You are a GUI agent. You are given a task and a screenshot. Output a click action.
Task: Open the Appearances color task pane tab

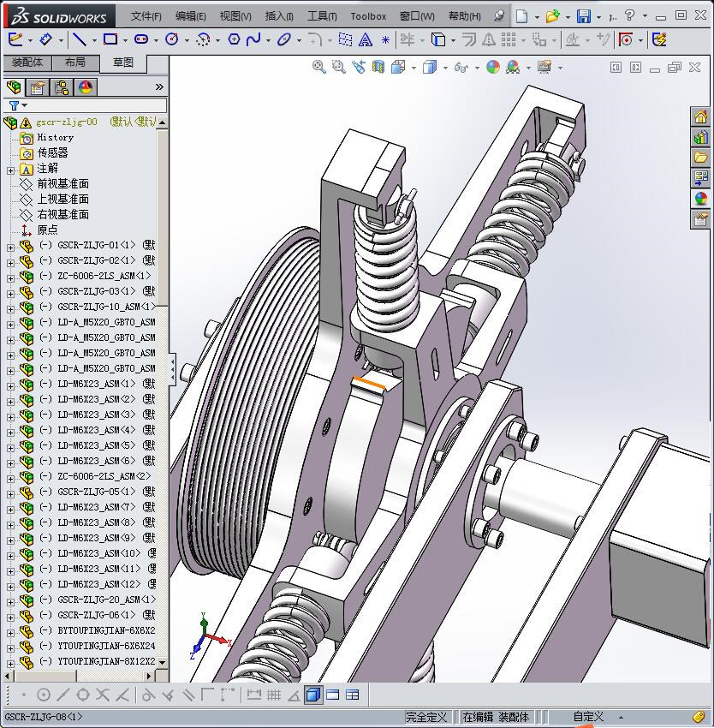tap(701, 198)
